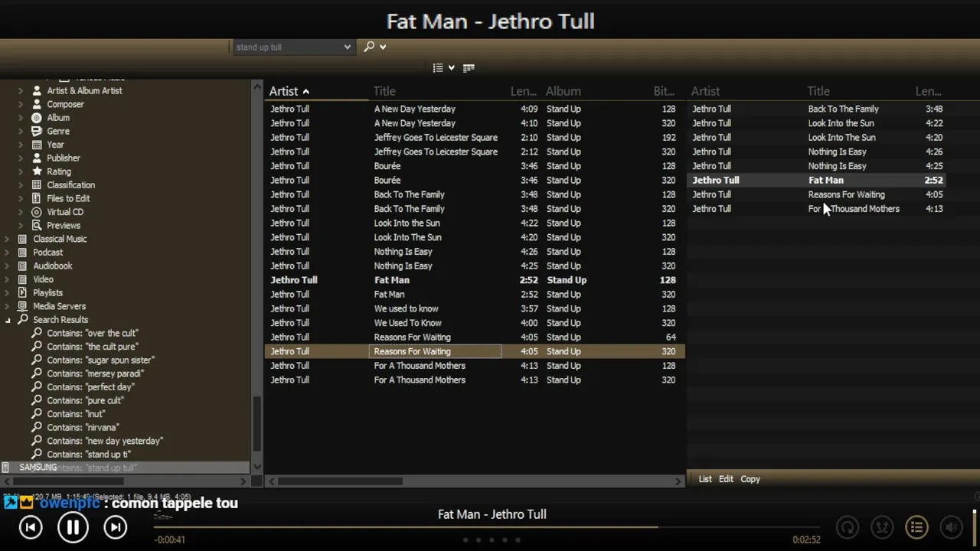
Task: Sort by Bitrate column header
Action: [x=664, y=91]
